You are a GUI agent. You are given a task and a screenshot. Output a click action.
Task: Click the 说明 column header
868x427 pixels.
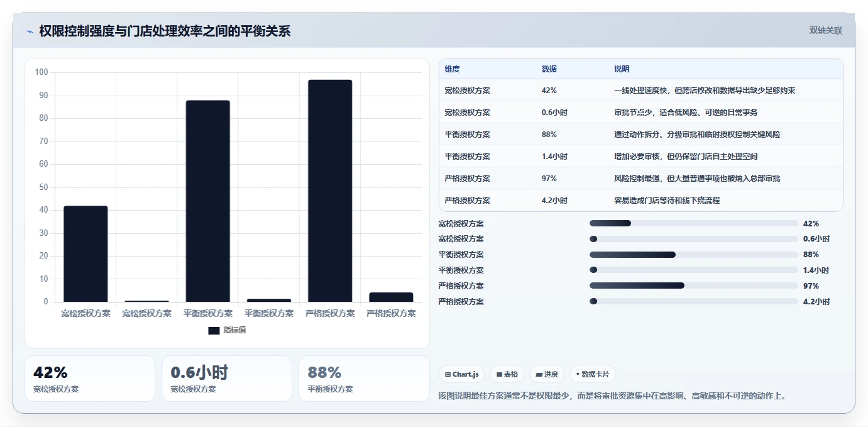622,69
